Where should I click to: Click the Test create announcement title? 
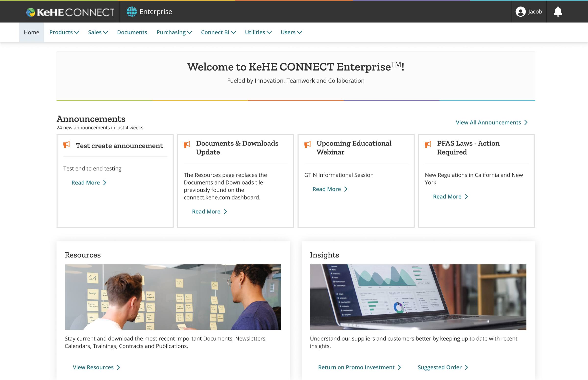point(119,146)
